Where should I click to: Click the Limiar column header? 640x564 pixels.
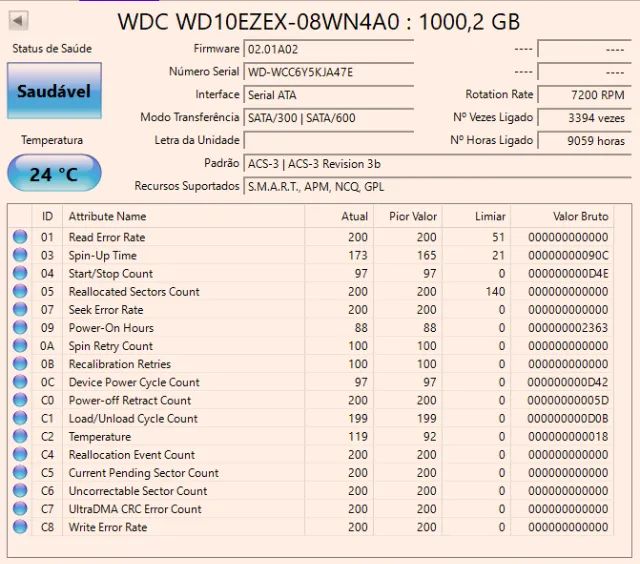point(476,216)
